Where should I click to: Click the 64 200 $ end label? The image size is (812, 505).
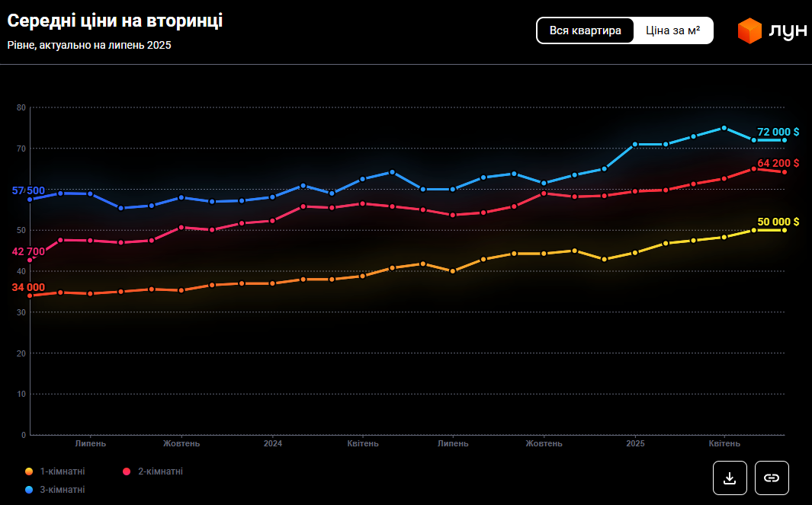pyautogui.click(x=778, y=163)
